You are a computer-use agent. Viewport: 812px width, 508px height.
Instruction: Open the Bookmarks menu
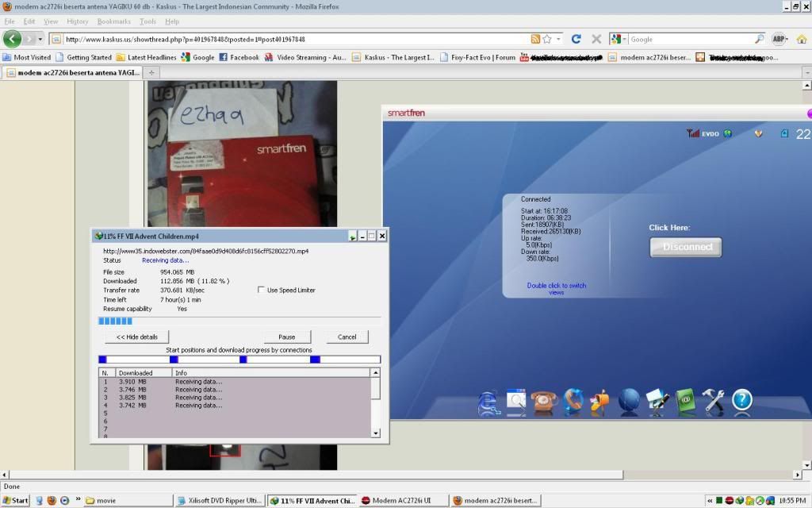[114, 21]
